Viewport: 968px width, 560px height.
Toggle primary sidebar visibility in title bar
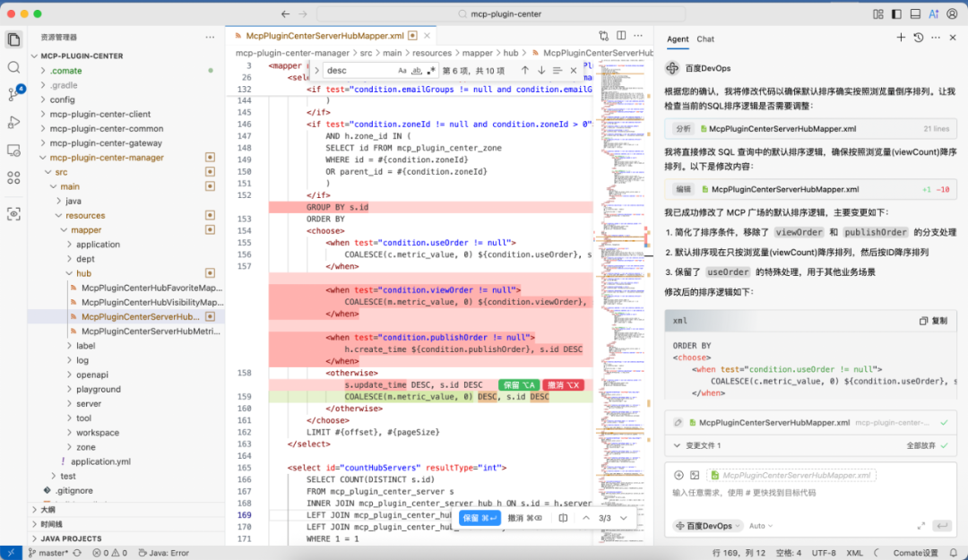pyautogui.click(x=896, y=13)
